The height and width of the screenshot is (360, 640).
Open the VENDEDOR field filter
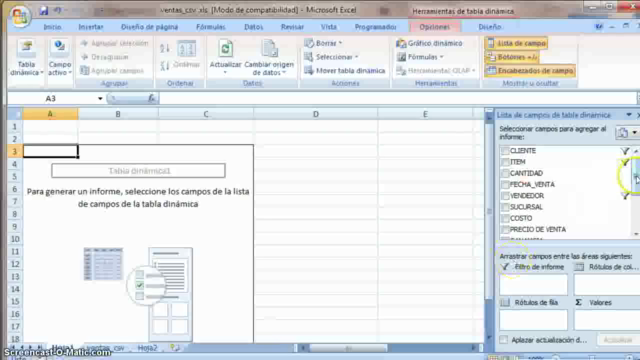pyautogui.click(x=625, y=196)
